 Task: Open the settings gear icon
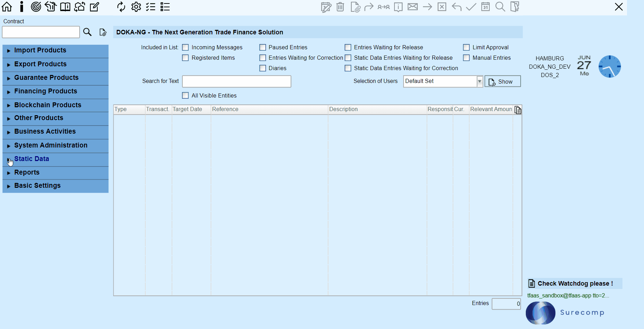click(136, 7)
